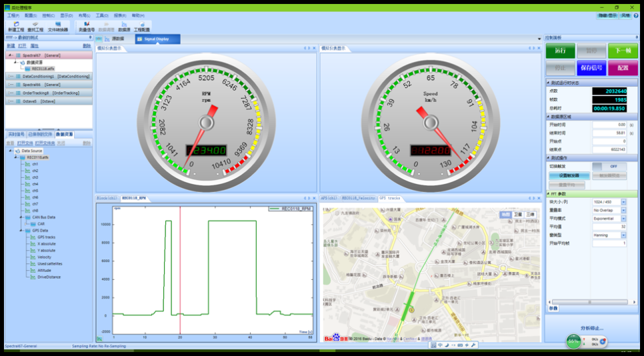The image size is (644, 356).
Task: Click the 55% green circular system indicator
Action: 573,341
